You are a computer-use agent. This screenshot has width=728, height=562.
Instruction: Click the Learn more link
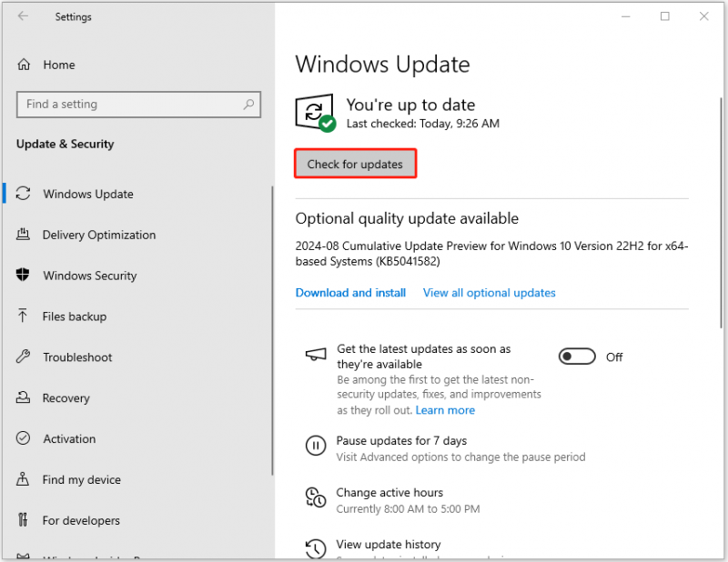445,410
